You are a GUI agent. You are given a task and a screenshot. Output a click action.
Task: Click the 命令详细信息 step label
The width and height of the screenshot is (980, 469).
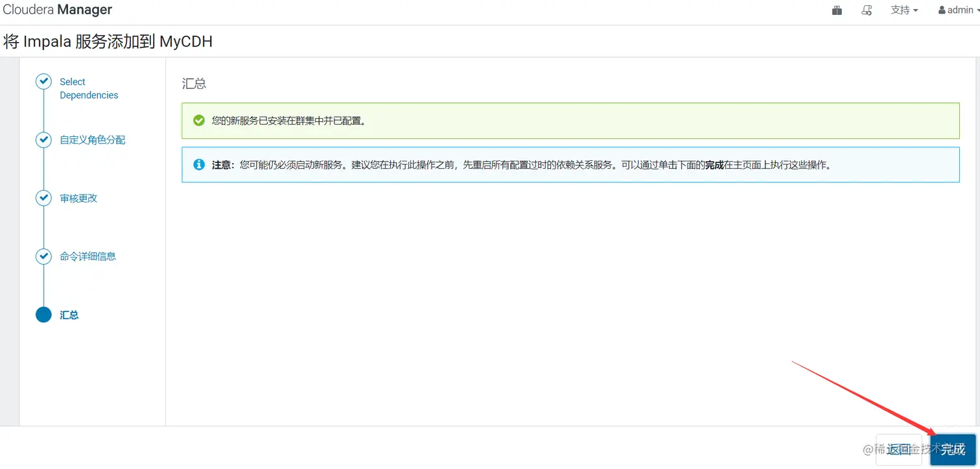pyautogui.click(x=87, y=256)
